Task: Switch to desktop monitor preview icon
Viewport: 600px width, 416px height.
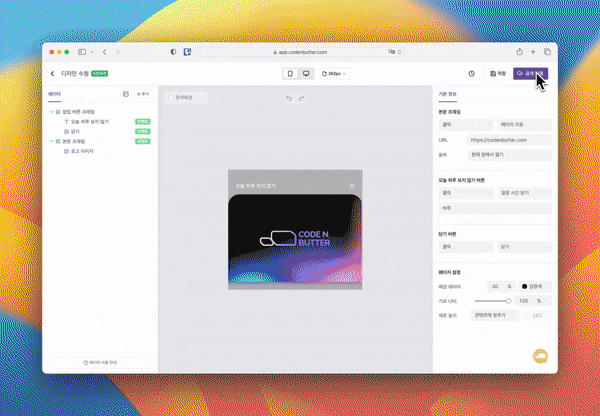Action: tap(306, 73)
